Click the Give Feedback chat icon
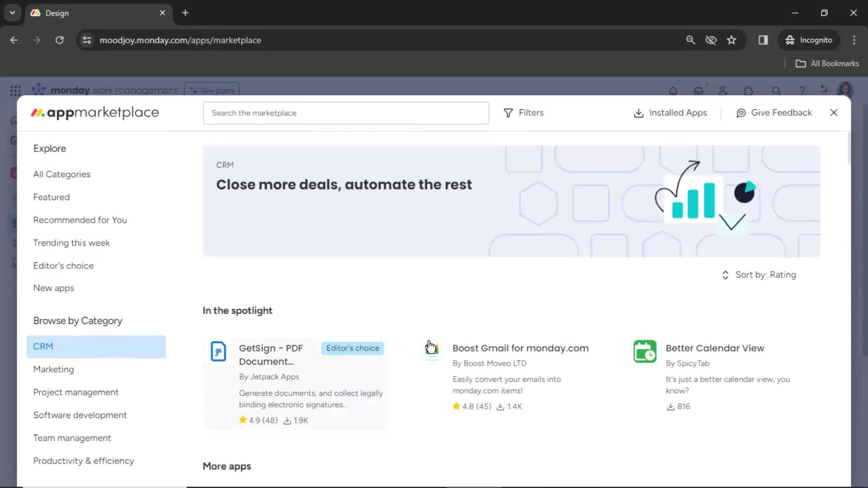868x488 pixels. click(x=741, y=113)
